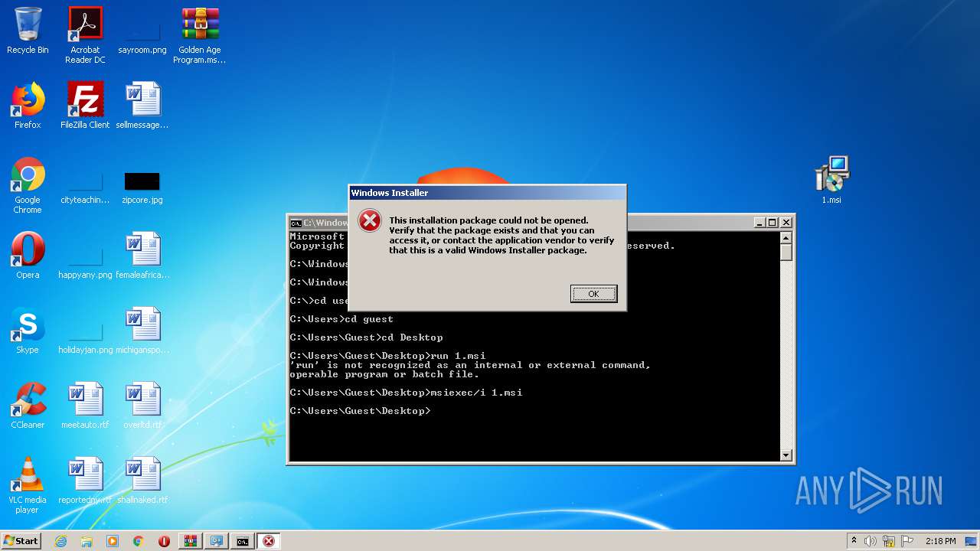Select the CCleaner desktop shortcut
The width and height of the screenshot is (980, 551).
tap(28, 406)
